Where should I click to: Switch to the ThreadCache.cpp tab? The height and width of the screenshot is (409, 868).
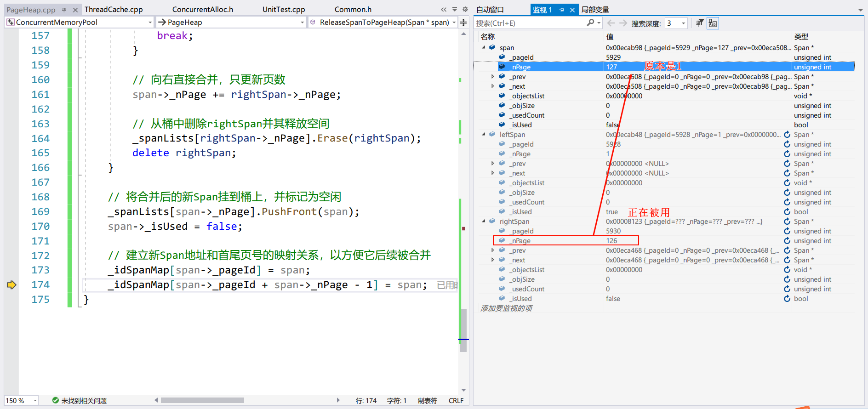(x=114, y=9)
